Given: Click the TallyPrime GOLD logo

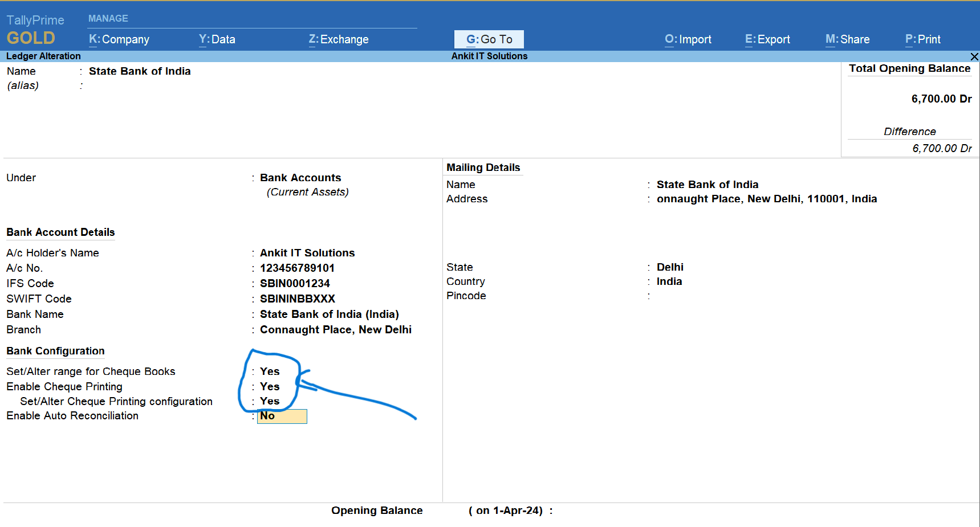Looking at the screenshot, I should (x=35, y=30).
